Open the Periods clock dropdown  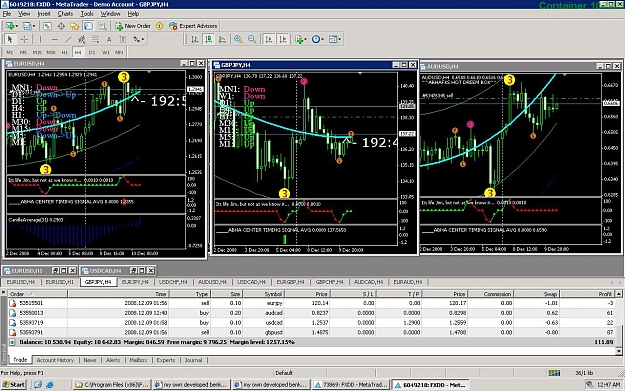coord(317,39)
